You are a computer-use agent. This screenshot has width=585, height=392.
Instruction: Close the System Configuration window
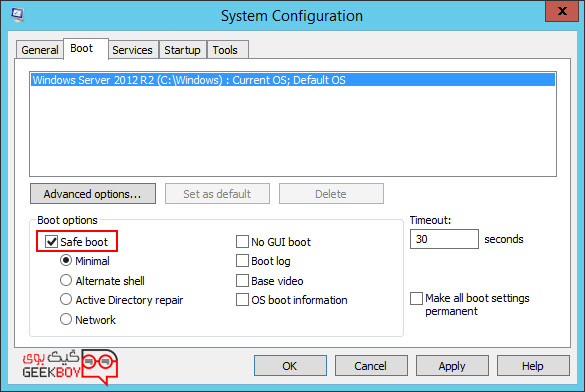[x=562, y=11]
